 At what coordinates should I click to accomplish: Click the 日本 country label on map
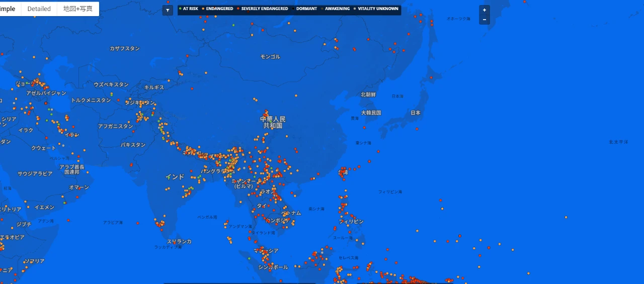415,113
